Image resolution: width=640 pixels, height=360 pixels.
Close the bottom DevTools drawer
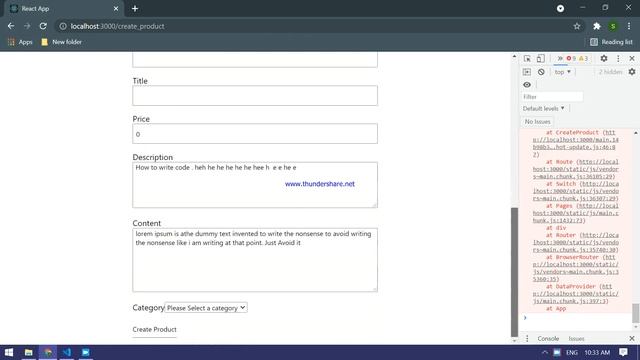click(x=632, y=339)
